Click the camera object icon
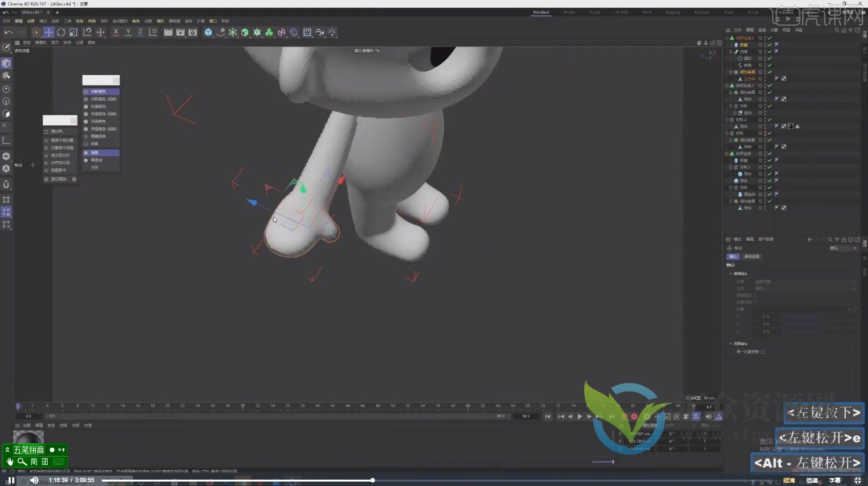The height and width of the screenshot is (486, 868). [319, 32]
